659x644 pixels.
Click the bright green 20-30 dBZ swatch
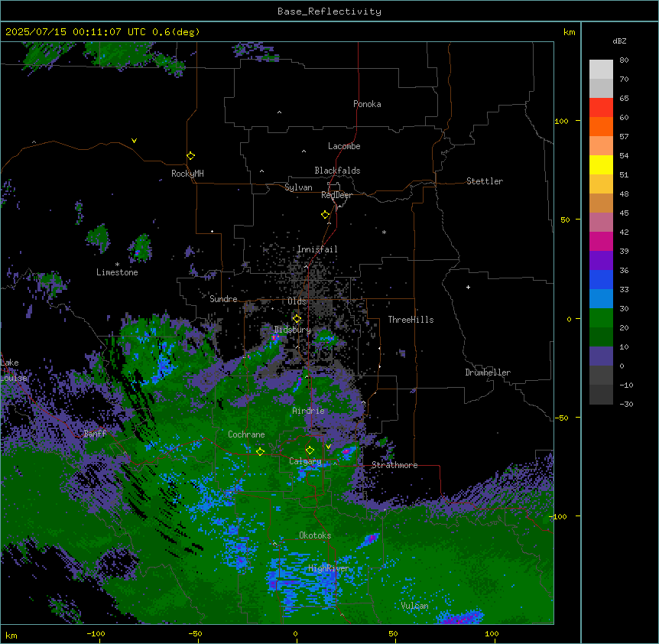[601, 318]
